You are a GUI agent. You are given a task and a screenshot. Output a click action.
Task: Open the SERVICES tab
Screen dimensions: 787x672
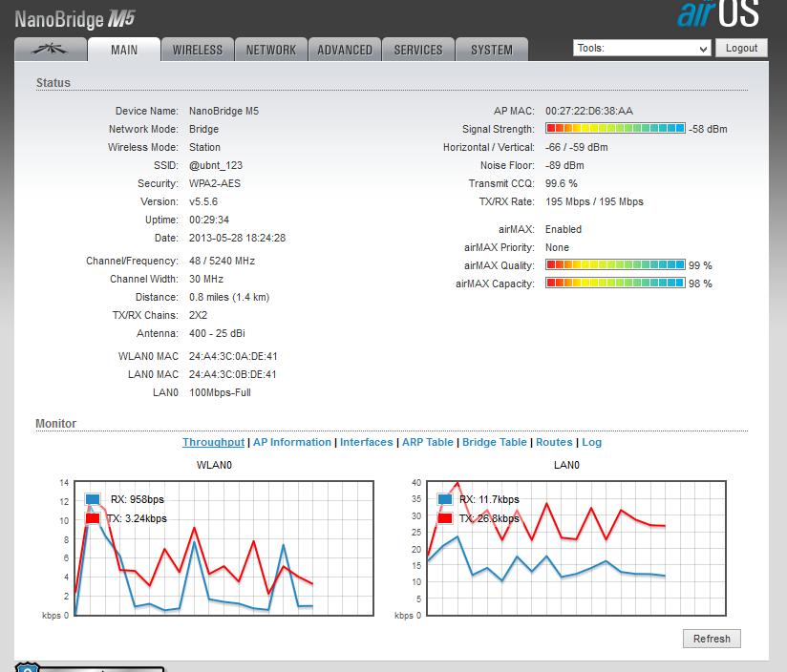tap(418, 49)
